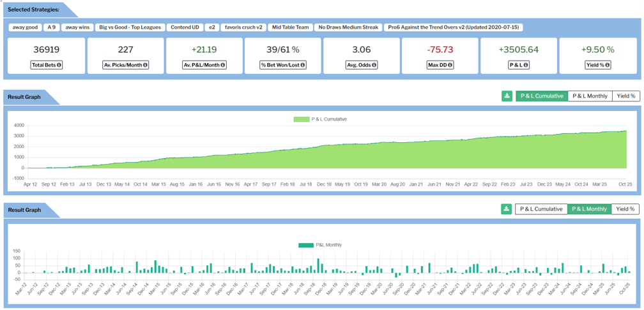The image size is (644, 310).
Task: Click the info icon on % Bet Won/Lost
Action: pos(302,65)
